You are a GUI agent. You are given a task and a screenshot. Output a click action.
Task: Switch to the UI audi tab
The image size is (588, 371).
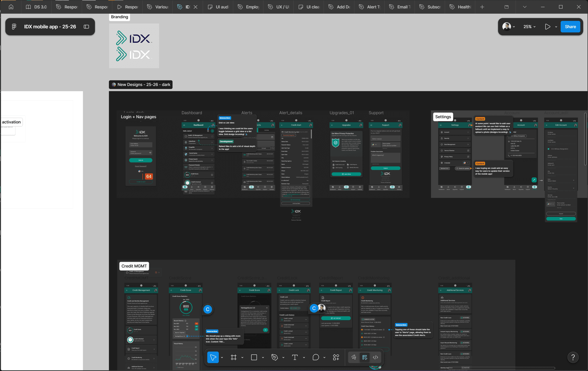[218, 7]
